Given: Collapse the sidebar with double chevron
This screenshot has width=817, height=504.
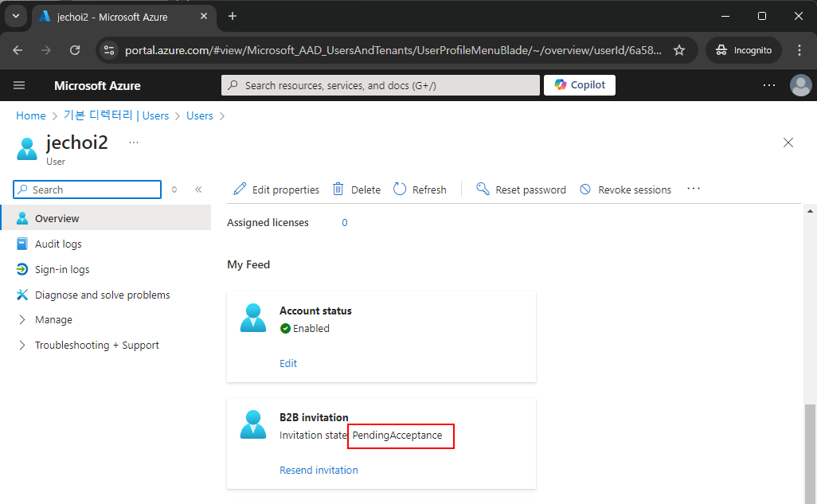Looking at the screenshot, I should pyautogui.click(x=198, y=189).
